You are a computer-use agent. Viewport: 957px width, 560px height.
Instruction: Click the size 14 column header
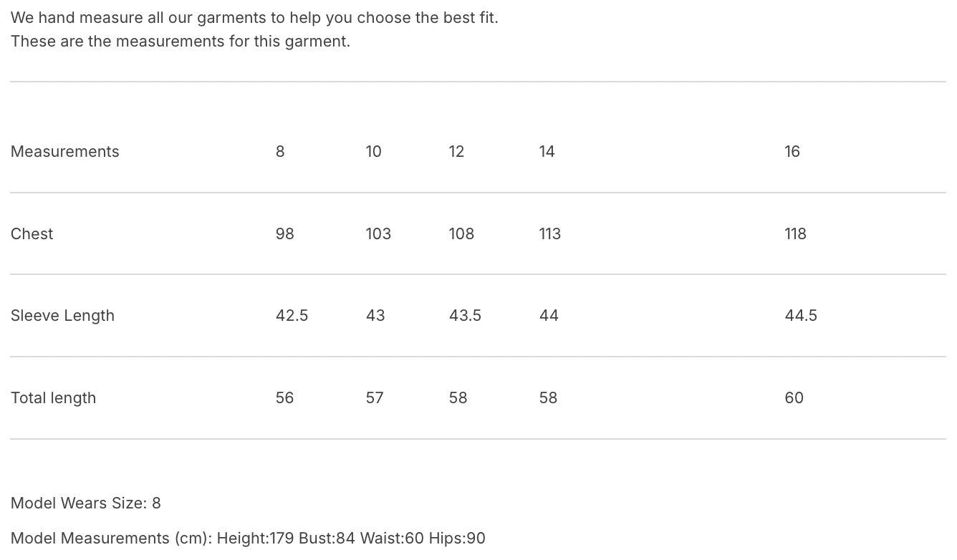[547, 152]
